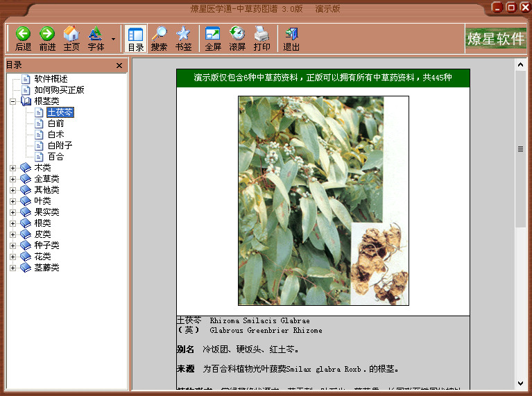The image size is (532, 396).
Task: Select the 果实类 label text
Action: pyautogui.click(x=47, y=212)
